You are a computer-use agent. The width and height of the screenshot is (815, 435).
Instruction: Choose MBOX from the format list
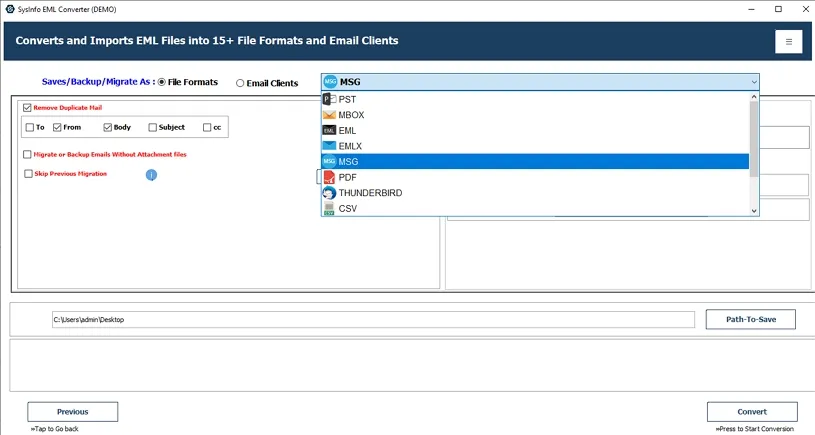(x=535, y=115)
